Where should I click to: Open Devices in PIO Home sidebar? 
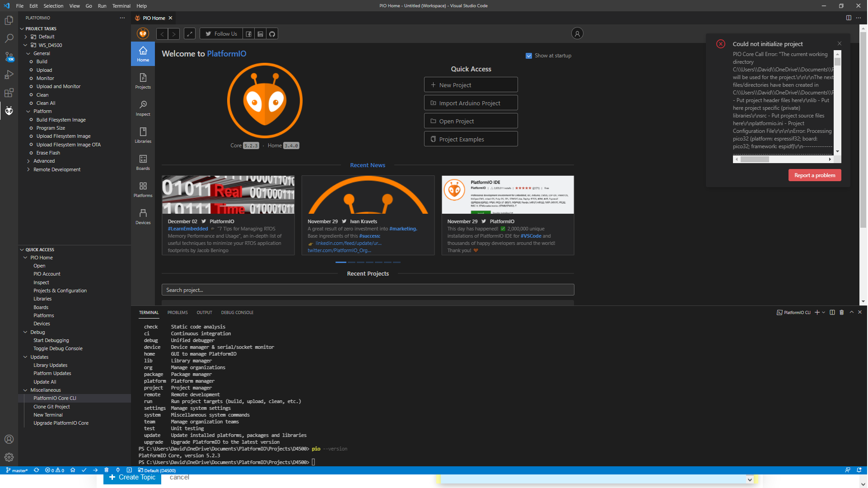[143, 217]
